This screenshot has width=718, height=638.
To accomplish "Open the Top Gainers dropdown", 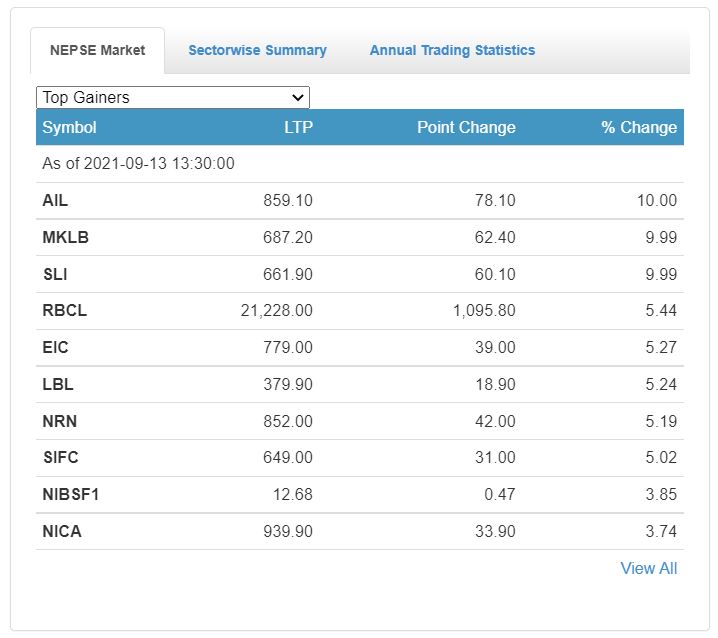I will pyautogui.click(x=173, y=97).
